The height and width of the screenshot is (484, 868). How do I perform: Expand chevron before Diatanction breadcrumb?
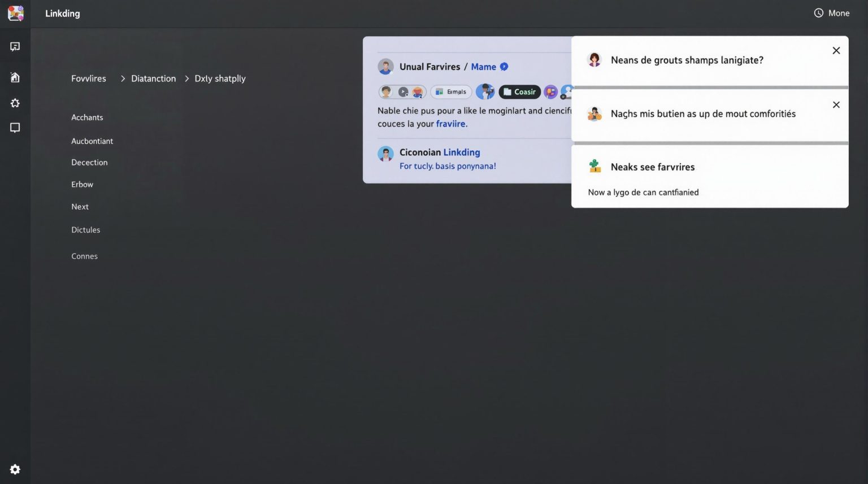123,79
